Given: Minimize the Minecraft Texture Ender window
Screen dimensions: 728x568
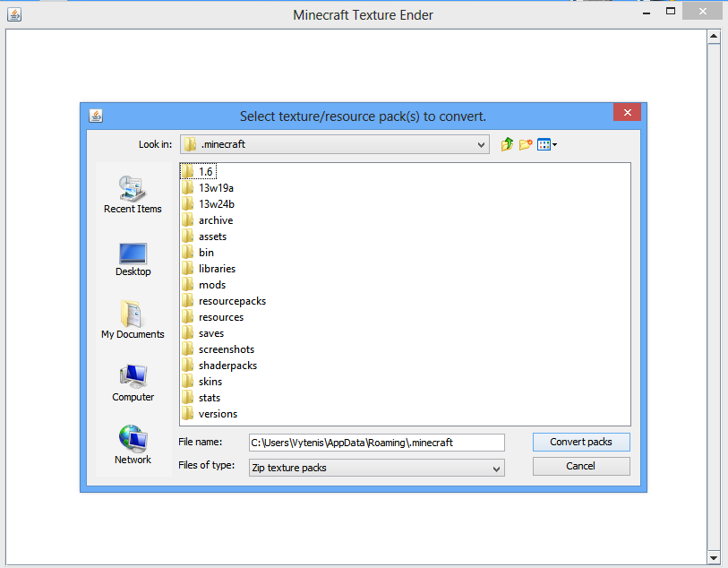Looking at the screenshot, I should 647,13.
